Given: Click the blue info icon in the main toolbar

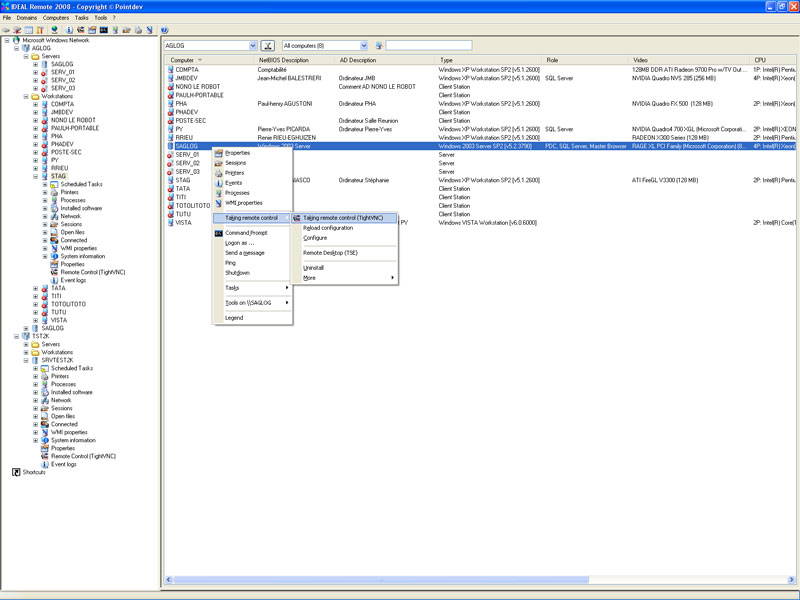Looking at the screenshot, I should coord(69,30).
